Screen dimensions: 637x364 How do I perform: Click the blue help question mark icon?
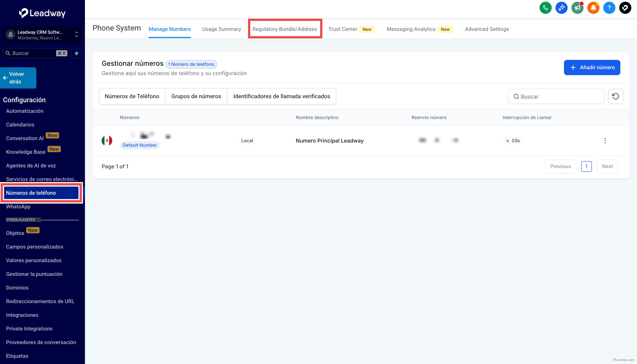(x=609, y=8)
